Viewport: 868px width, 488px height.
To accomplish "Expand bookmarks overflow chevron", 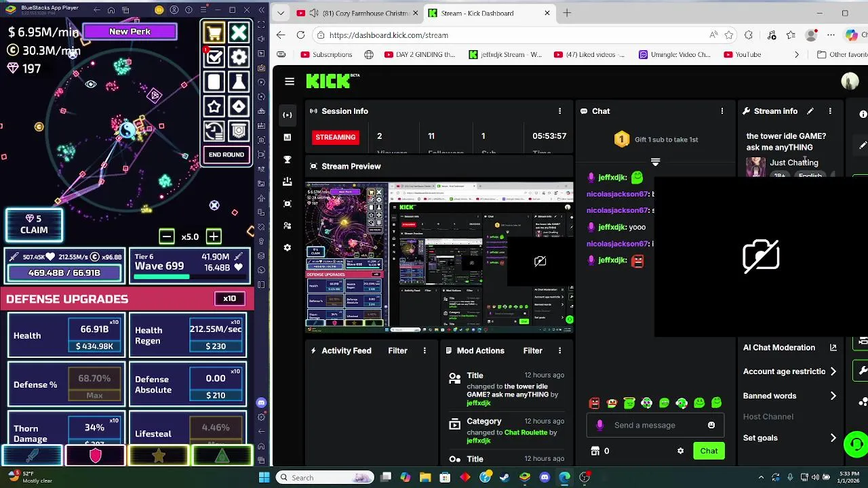I will (x=797, y=54).
